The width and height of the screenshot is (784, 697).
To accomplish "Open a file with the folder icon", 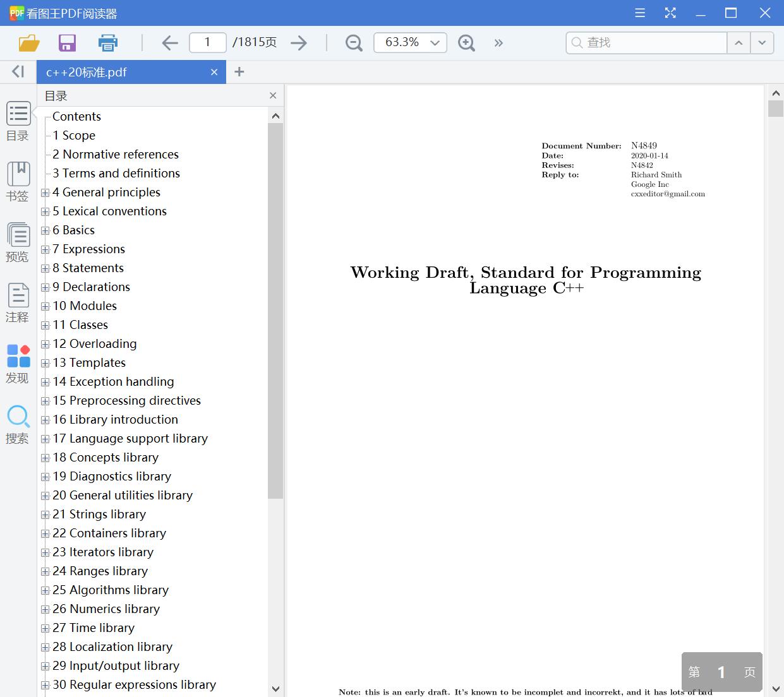I will pyautogui.click(x=28, y=42).
